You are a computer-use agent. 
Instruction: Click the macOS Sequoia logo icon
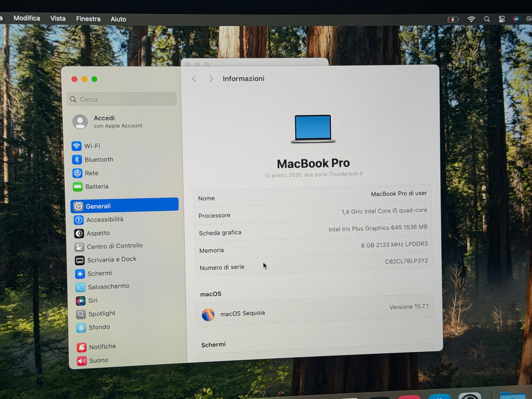(208, 315)
